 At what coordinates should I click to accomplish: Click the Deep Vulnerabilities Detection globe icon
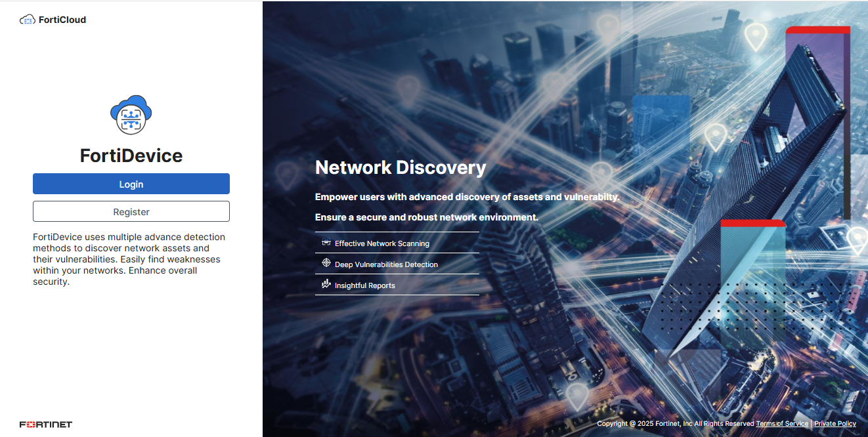326,263
